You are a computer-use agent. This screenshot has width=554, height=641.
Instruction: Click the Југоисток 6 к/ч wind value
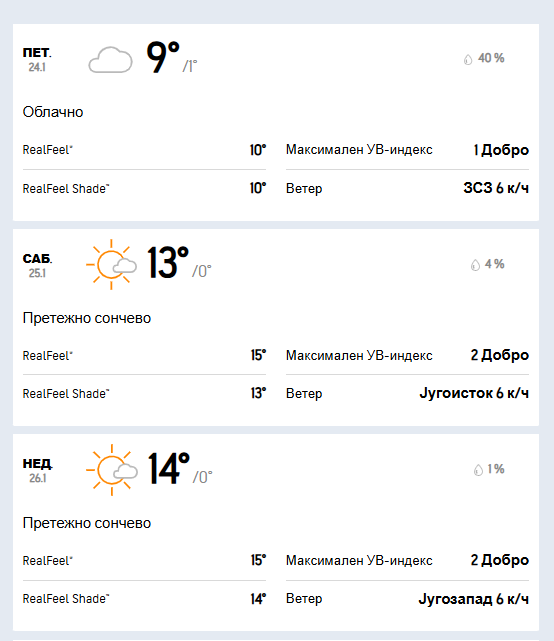(x=474, y=393)
